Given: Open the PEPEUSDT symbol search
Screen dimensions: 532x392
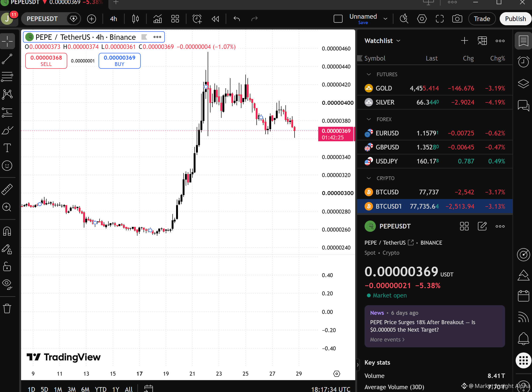Looking at the screenshot, I should pyautogui.click(x=42, y=19).
